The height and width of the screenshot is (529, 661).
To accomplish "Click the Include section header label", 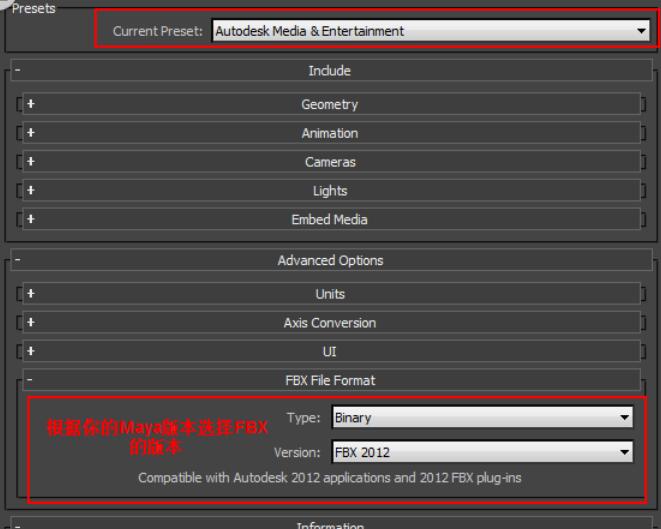I will [329, 71].
